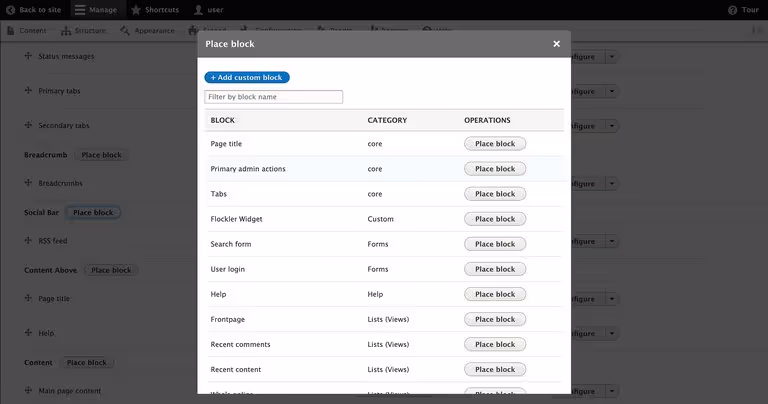Expand Breadcrumbs operations dropdown arrow

[612, 184]
